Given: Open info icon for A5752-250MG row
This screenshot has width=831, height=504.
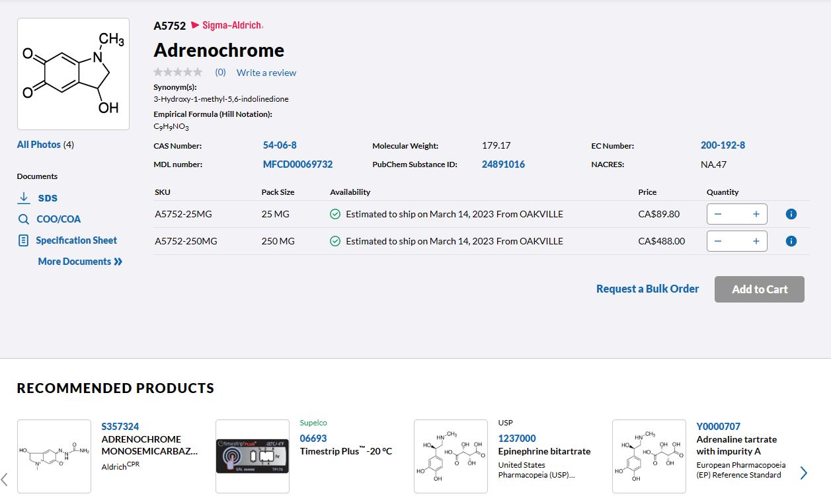Looking at the screenshot, I should 791,241.
